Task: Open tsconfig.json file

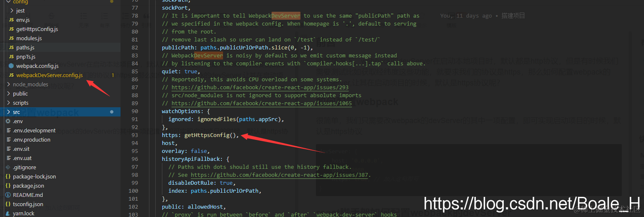Action: (28, 204)
